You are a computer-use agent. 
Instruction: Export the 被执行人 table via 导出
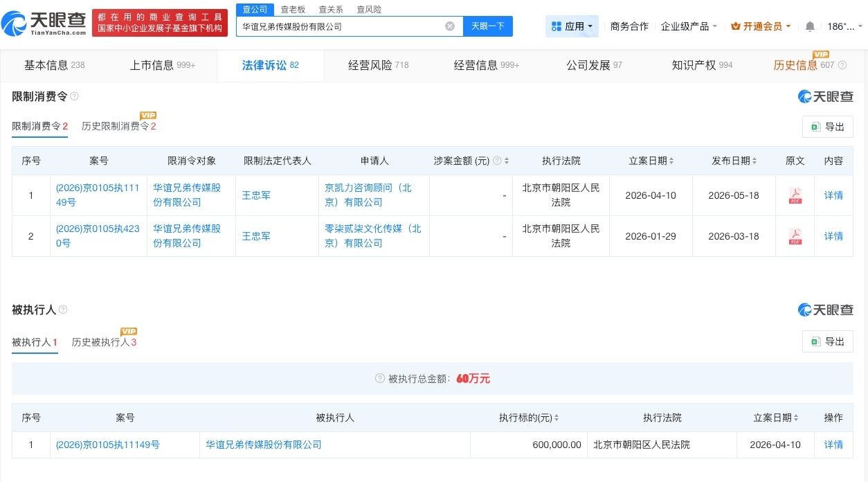828,341
